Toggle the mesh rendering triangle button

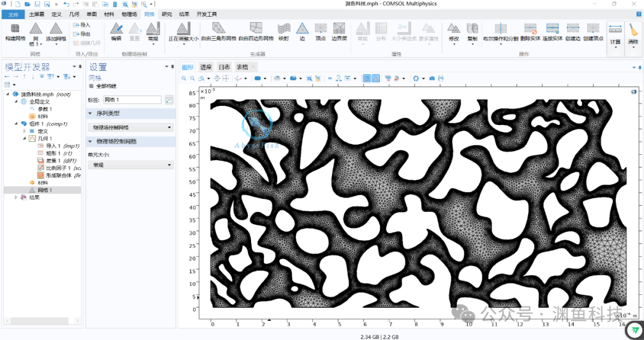(x=376, y=79)
